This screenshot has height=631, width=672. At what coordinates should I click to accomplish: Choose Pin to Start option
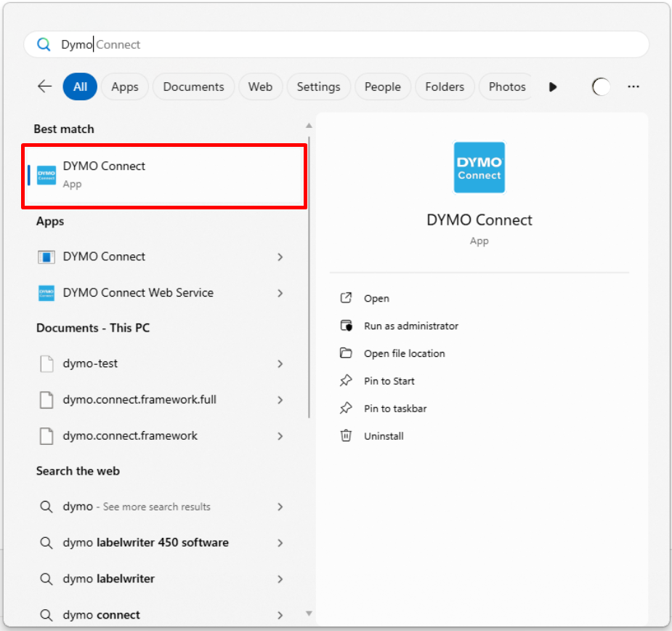click(389, 381)
